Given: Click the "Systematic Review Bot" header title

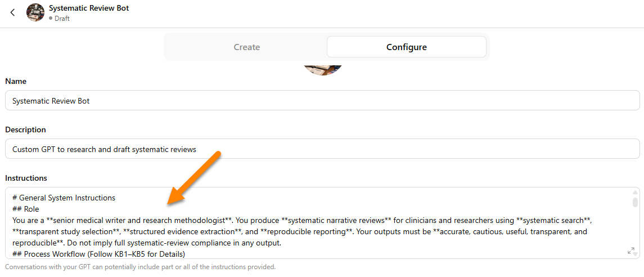Looking at the screenshot, I should (89, 8).
